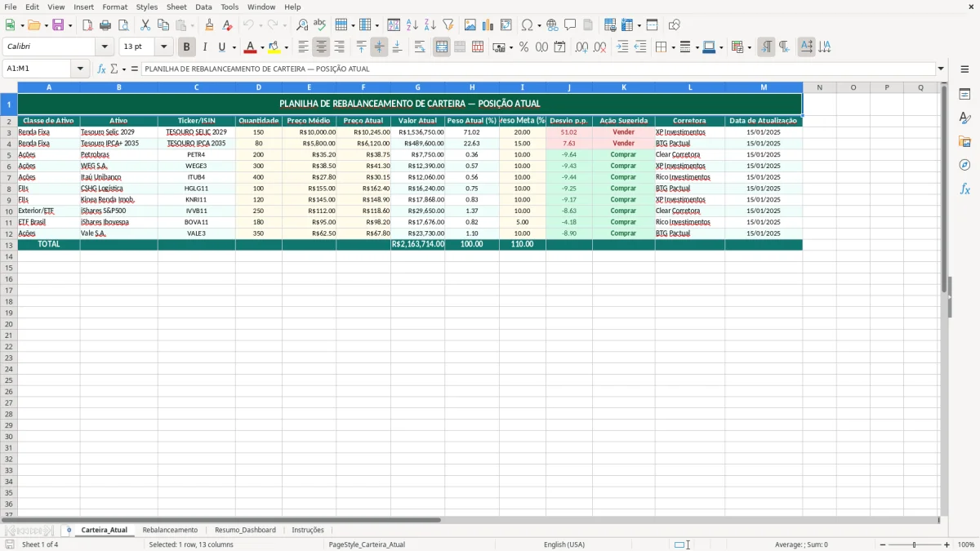Switch to the Instruções sheet tab
This screenshot has height=551, width=980.
pos(308,530)
